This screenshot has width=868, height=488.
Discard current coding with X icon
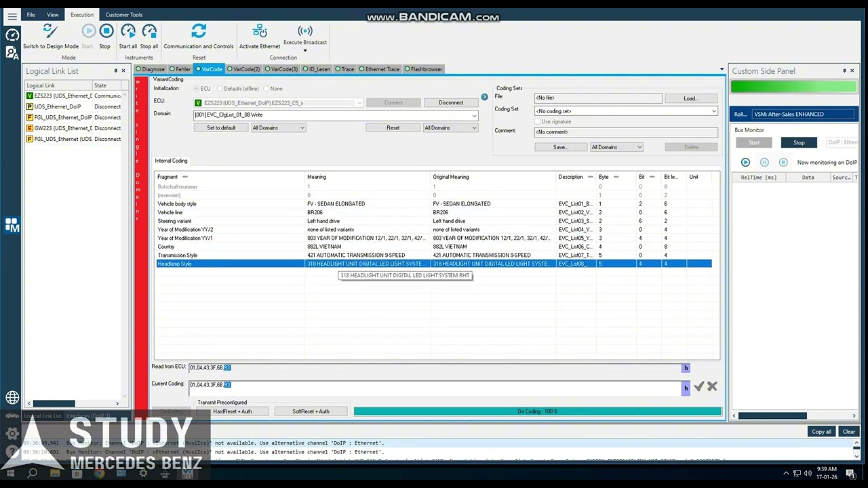tap(712, 386)
